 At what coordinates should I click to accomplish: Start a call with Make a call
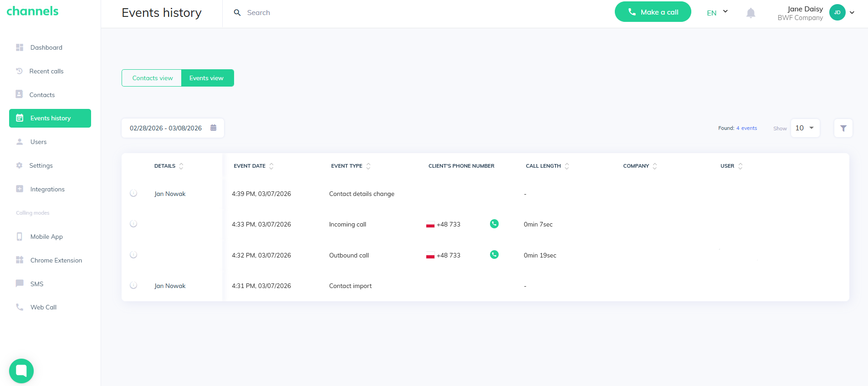click(653, 12)
